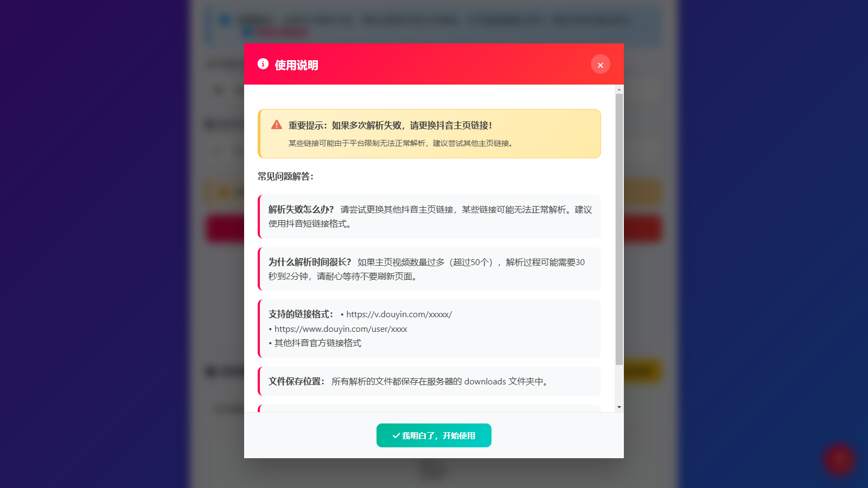
Task: Click the blurred yellow button behind dialog
Action: [x=642, y=371]
